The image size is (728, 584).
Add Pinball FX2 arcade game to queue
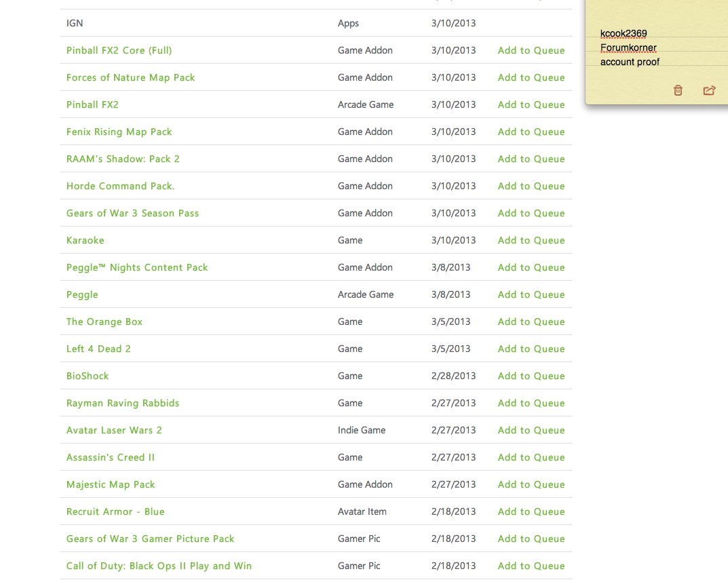531,104
